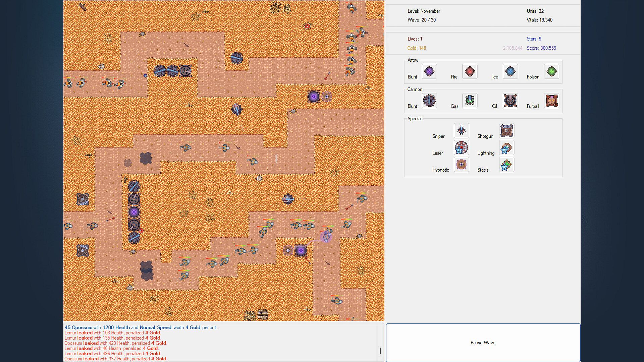Select the Sniper special tower

pyautogui.click(x=461, y=131)
